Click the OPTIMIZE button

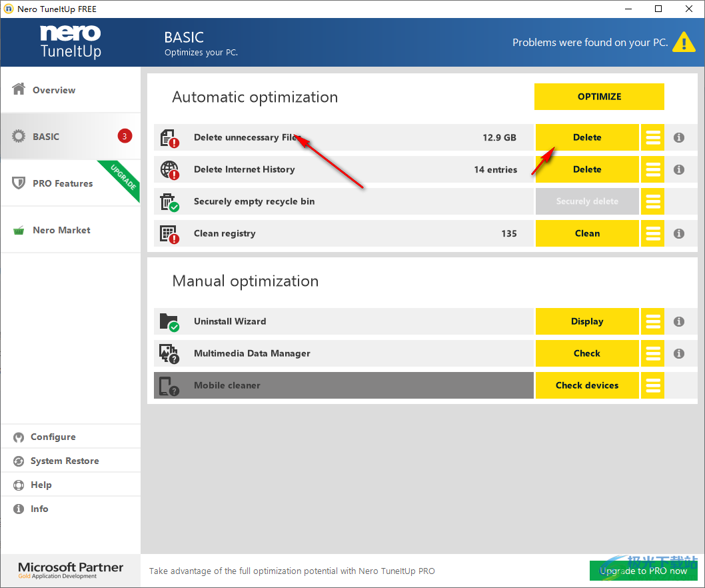(x=599, y=96)
